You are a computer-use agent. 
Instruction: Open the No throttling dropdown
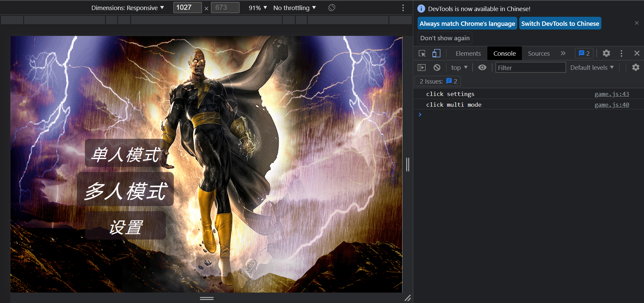[x=294, y=8]
